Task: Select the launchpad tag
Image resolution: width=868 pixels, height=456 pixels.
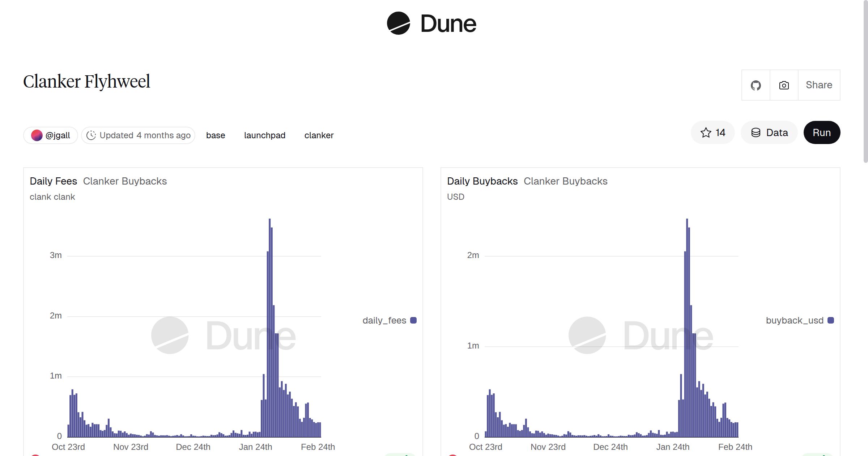Action: [264, 135]
